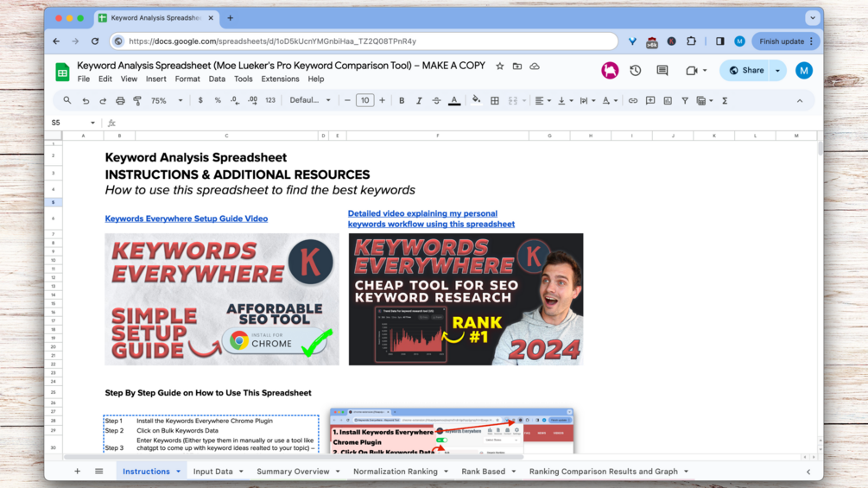Open the functions sigma menu
The width and height of the screenshot is (868, 488).
point(724,101)
